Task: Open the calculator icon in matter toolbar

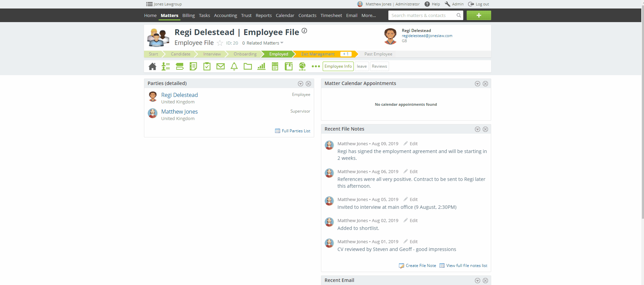Action: [x=275, y=66]
